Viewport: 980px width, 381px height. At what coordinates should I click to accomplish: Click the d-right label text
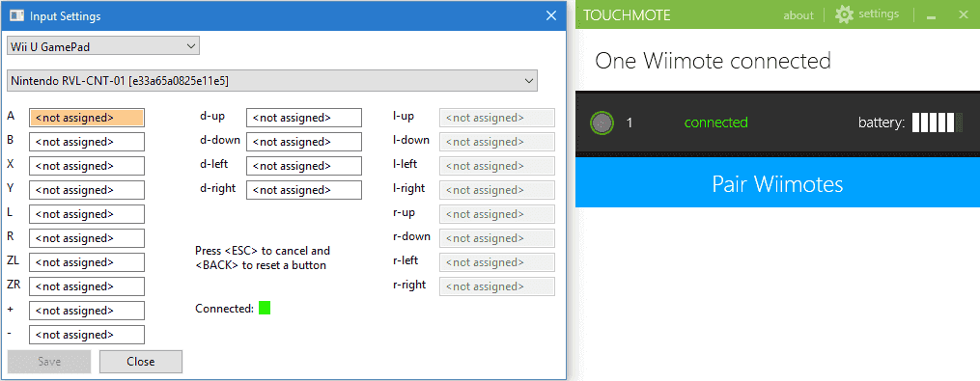[217, 188]
